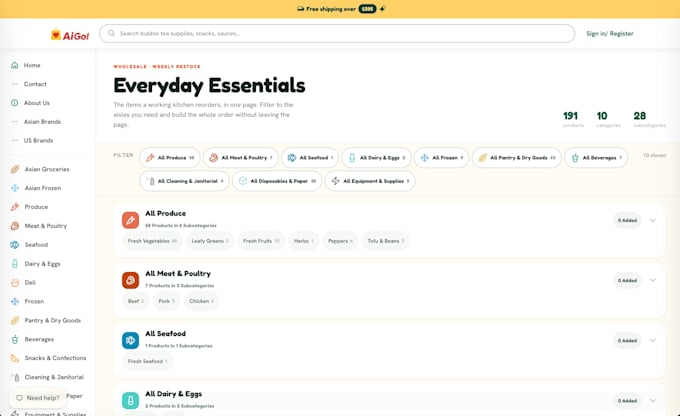Screen dimensions: 680x416
Task: Click the red All Meat & Poultry section icon
Action: pos(130,280)
